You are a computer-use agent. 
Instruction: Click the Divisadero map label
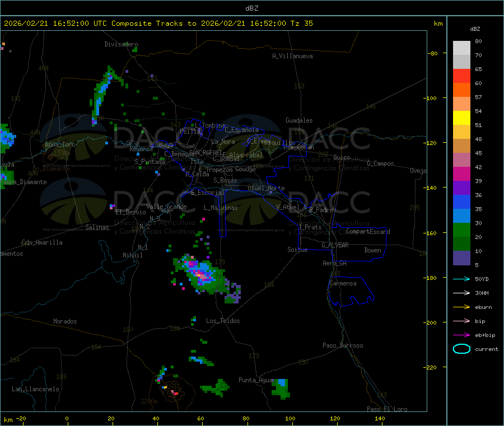pyautogui.click(x=121, y=44)
